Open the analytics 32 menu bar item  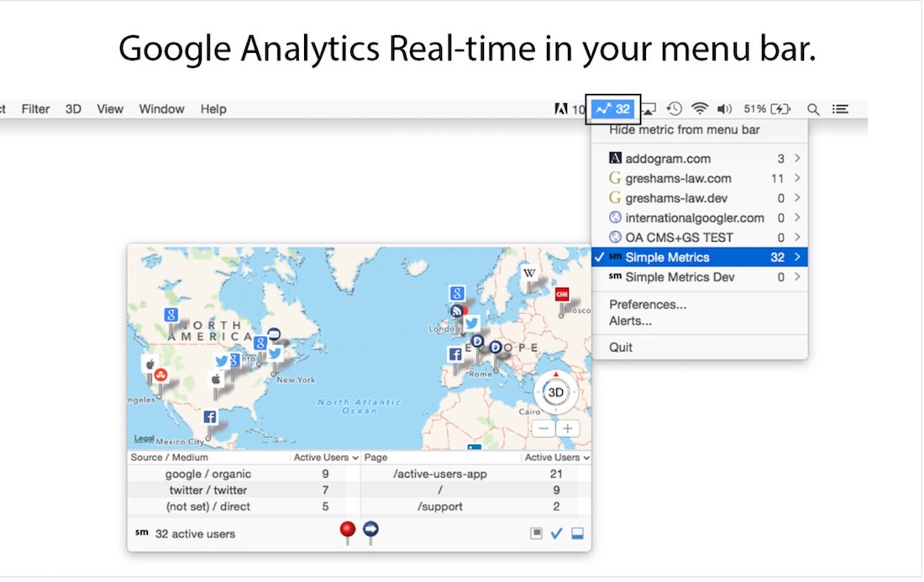[613, 109]
